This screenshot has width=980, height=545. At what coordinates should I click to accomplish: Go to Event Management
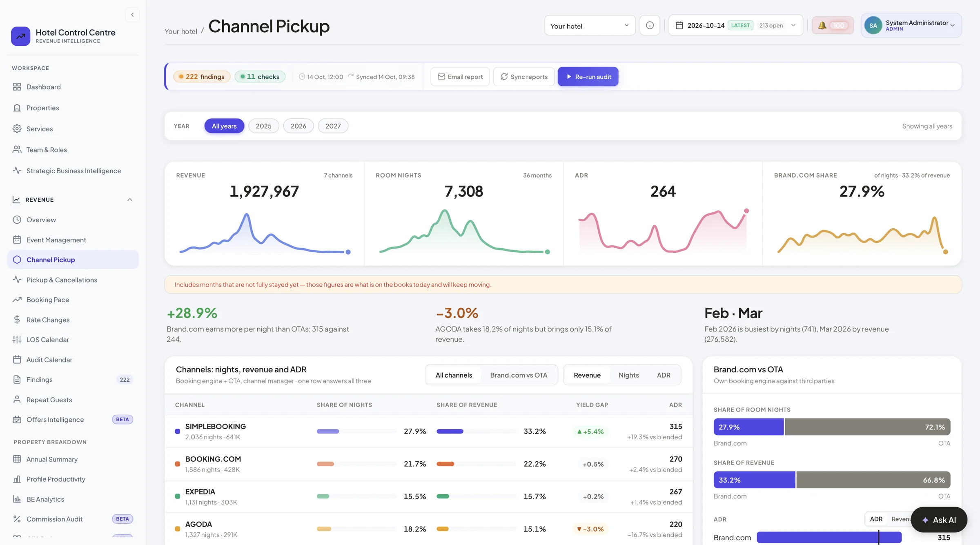click(x=73, y=240)
